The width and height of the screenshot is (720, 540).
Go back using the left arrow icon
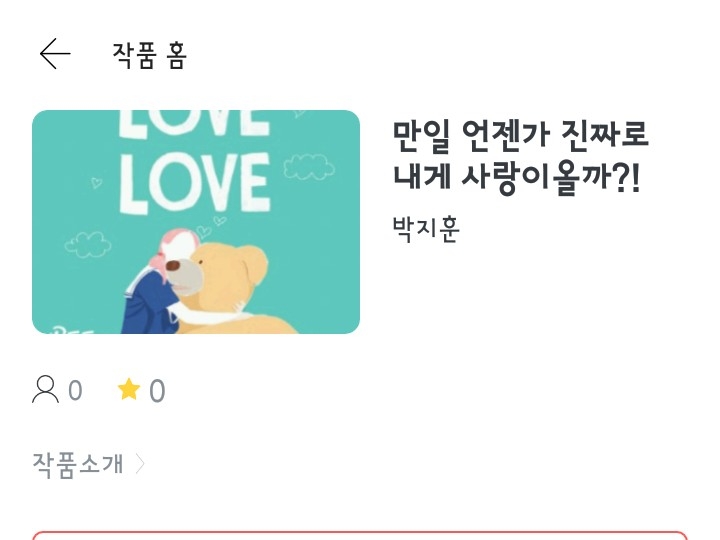[x=55, y=54]
